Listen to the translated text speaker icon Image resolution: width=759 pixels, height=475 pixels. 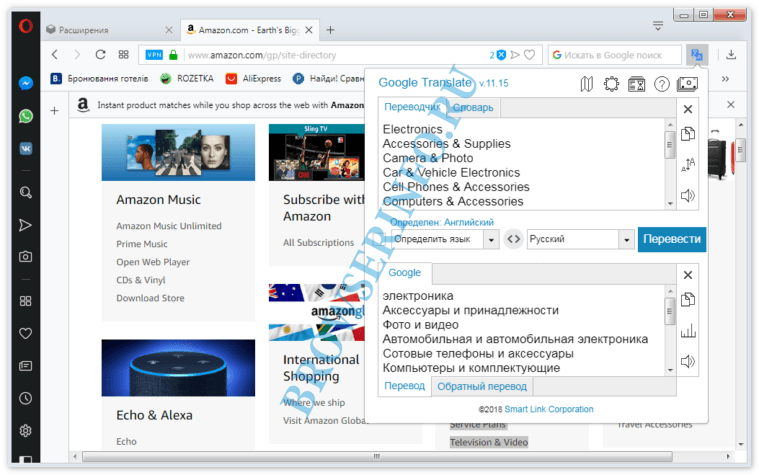tap(688, 361)
